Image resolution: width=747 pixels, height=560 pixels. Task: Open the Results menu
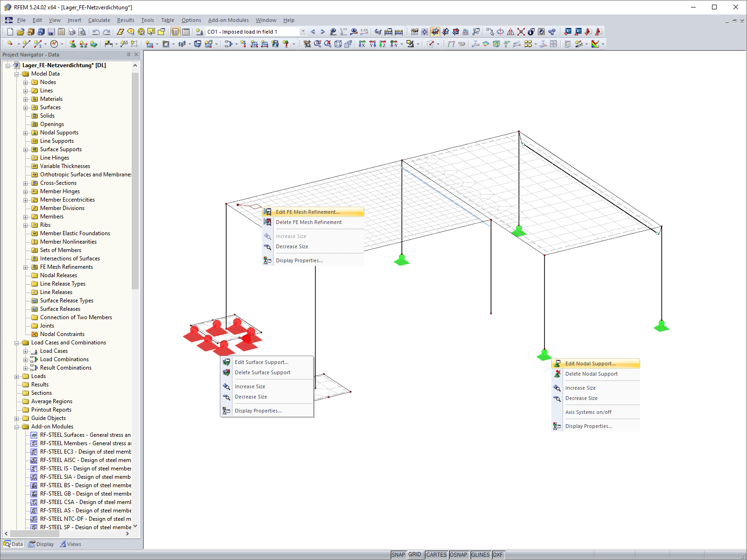pyautogui.click(x=126, y=20)
